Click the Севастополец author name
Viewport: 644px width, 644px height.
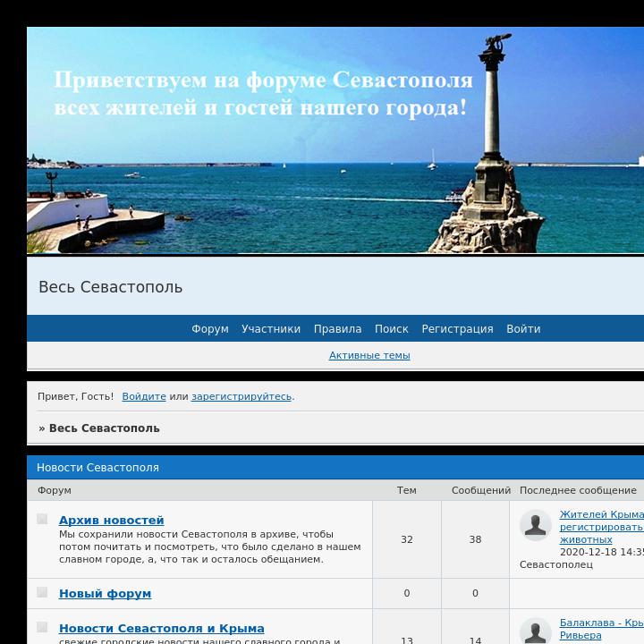point(556,564)
